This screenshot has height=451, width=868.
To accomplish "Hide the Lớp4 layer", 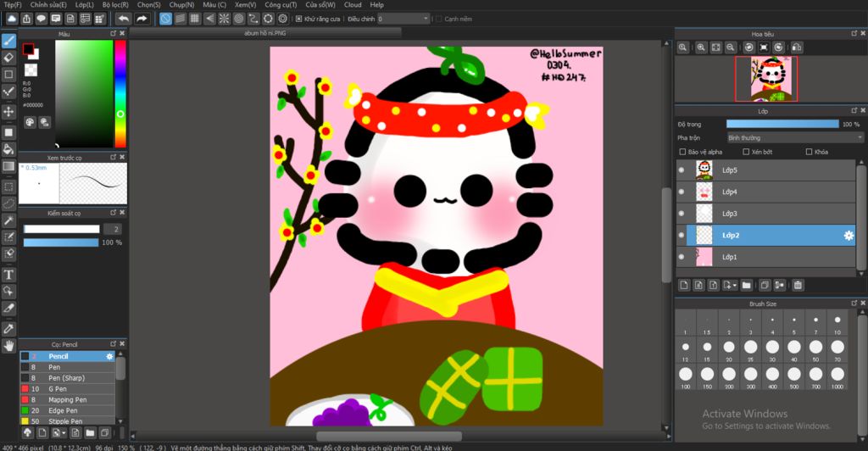I will click(x=682, y=192).
